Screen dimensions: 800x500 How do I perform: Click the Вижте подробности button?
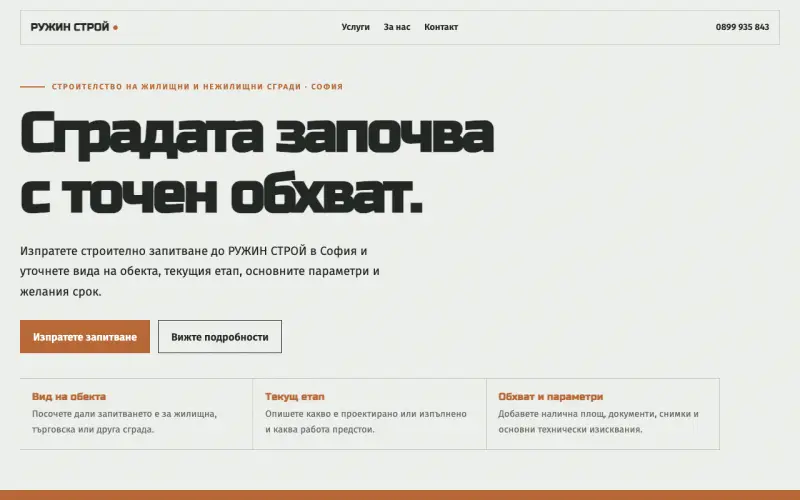pyautogui.click(x=220, y=337)
